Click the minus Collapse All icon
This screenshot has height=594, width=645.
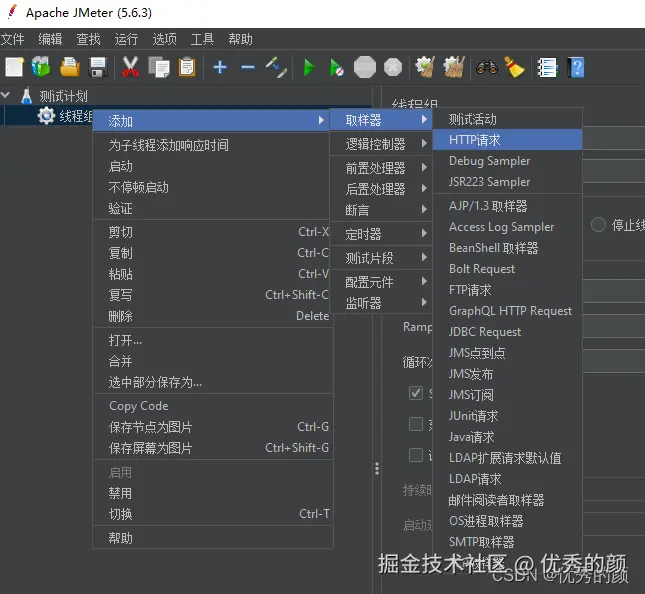248,67
